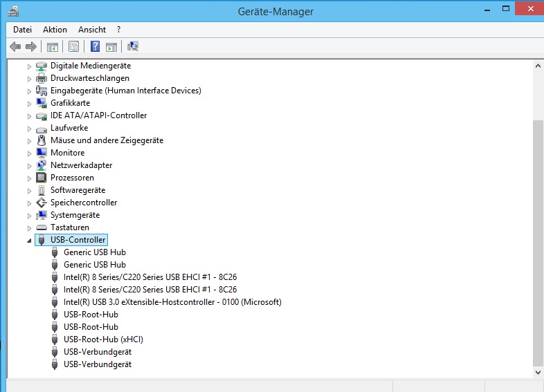Click the Netzwerkadapter network icon
This screenshot has width=544, height=392.
(x=42, y=165)
